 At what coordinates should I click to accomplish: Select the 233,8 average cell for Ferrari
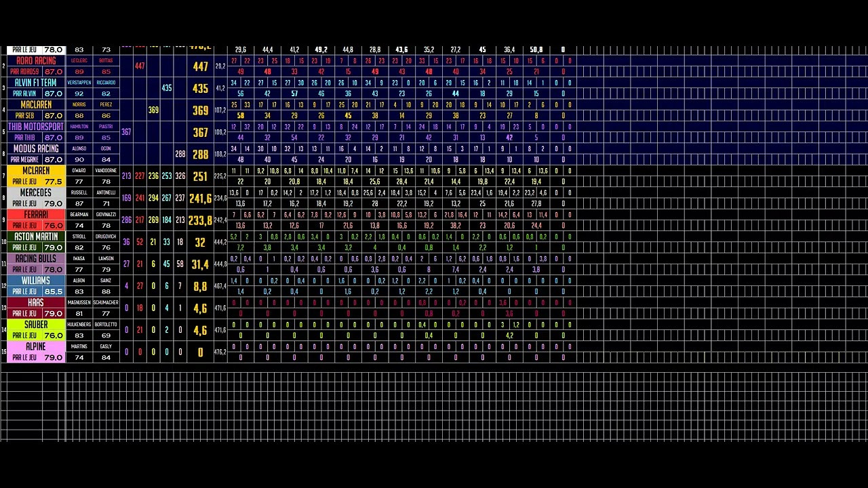[200, 220]
